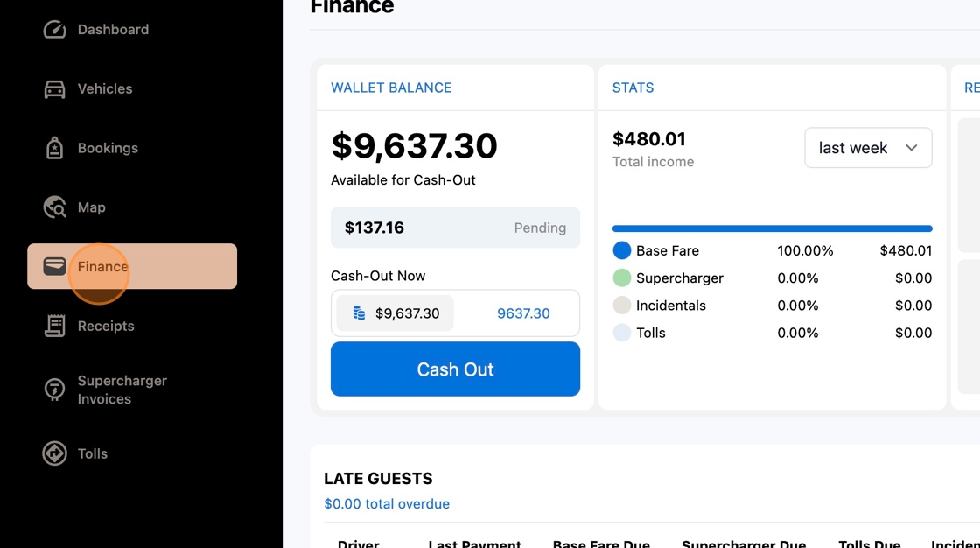The width and height of the screenshot is (980, 548).
Task: Open the Dashboard menu item
Action: coord(113,30)
